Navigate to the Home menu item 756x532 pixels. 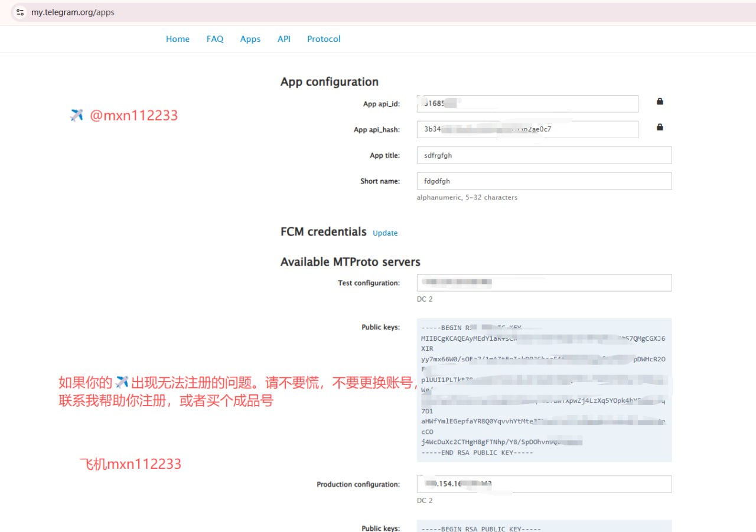(x=177, y=38)
